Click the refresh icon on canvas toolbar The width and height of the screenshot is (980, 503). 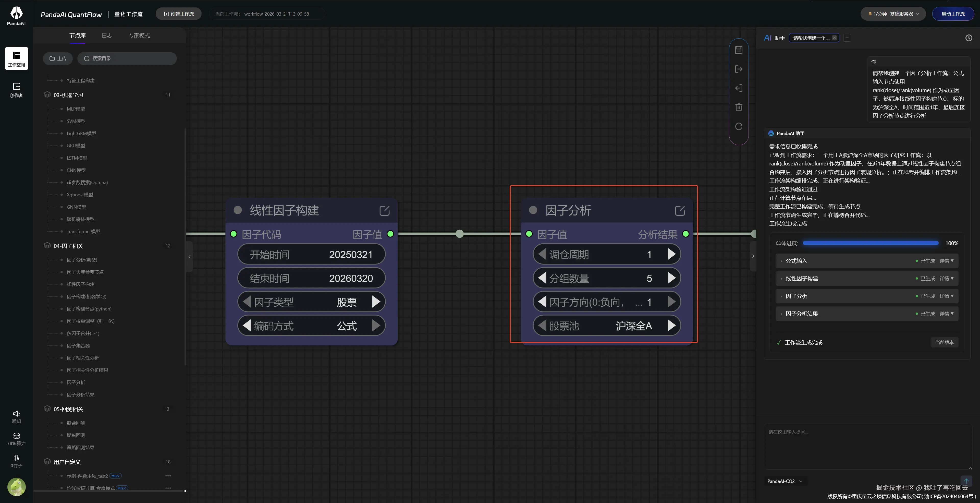pyautogui.click(x=738, y=126)
